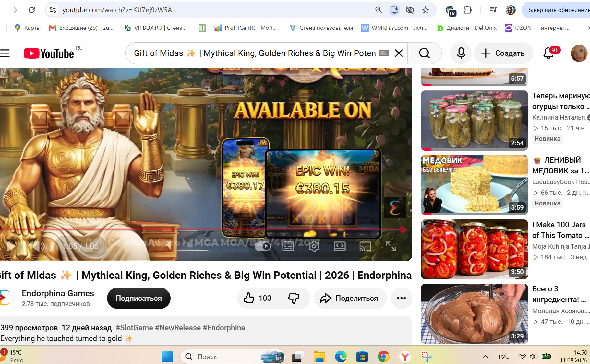Image resolution: width=590 pixels, height=364 pixels.
Task: Open the OZON bookmark
Action: (537, 28)
